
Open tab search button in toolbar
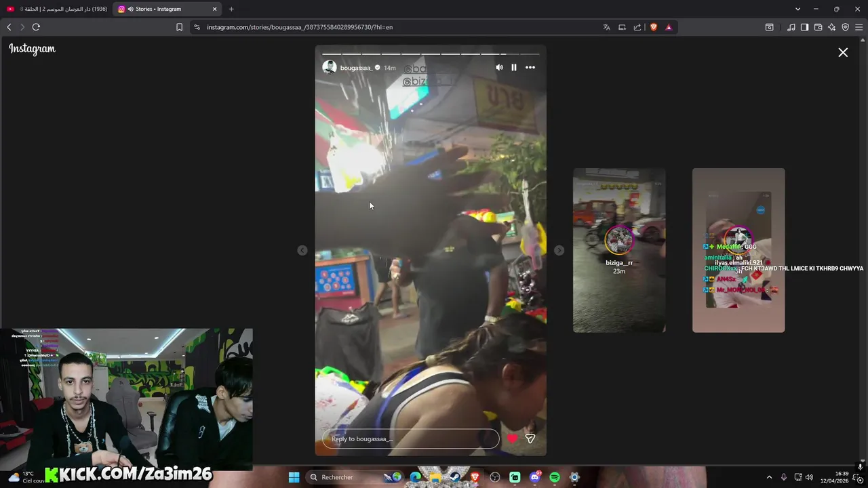pyautogui.click(x=769, y=27)
